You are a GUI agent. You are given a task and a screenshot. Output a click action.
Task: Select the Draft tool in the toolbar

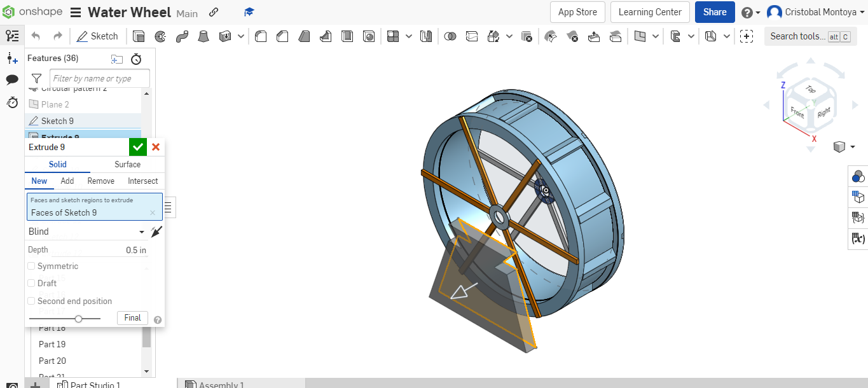(304, 36)
